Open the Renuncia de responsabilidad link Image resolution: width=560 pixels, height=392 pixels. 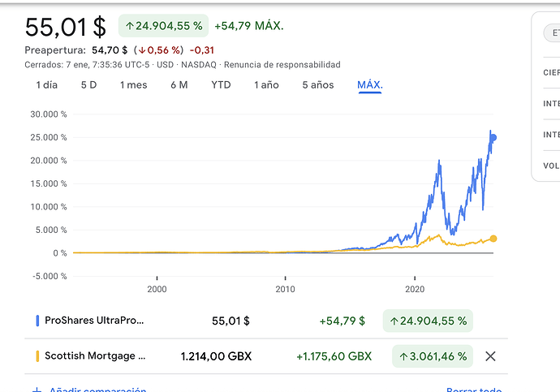[x=282, y=65]
